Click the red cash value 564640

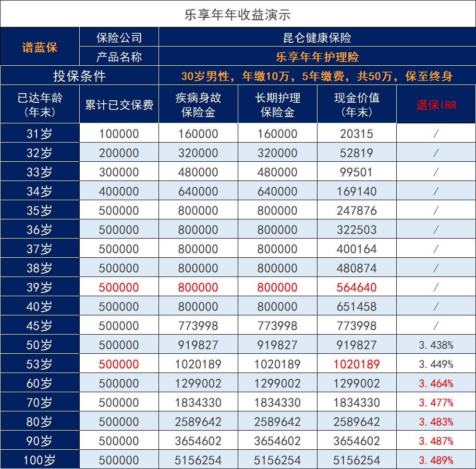pos(356,288)
